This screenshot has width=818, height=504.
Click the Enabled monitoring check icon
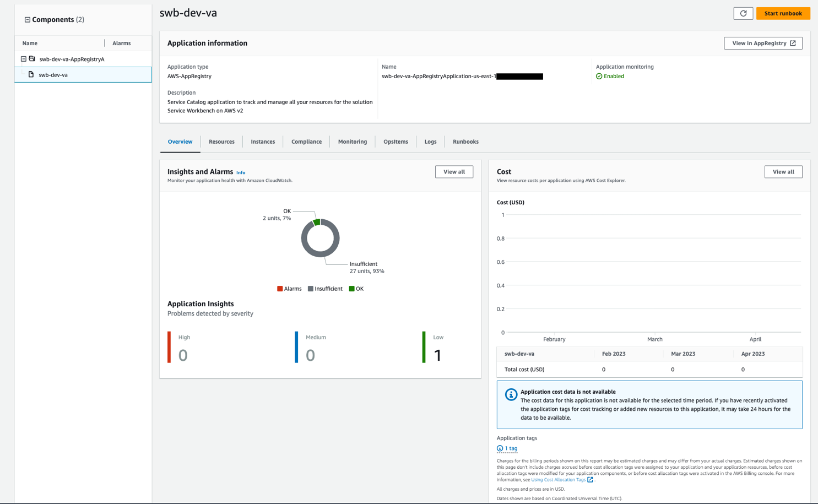click(x=599, y=77)
